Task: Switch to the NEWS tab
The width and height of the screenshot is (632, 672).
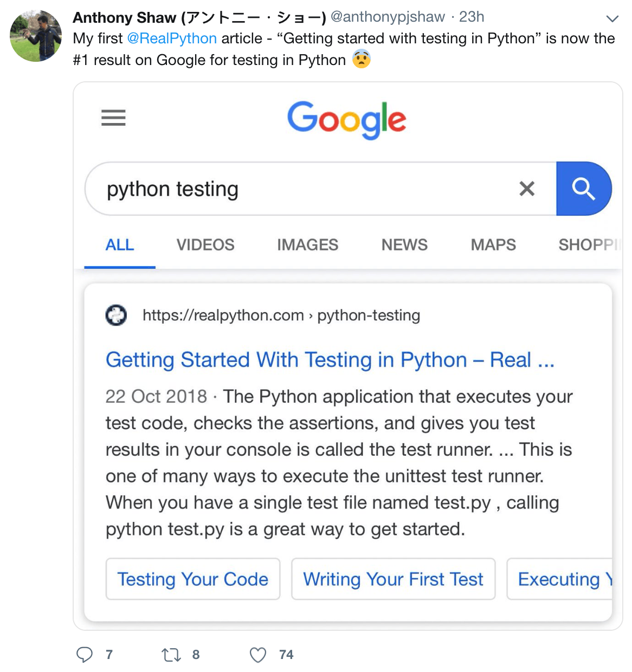Action: (404, 245)
